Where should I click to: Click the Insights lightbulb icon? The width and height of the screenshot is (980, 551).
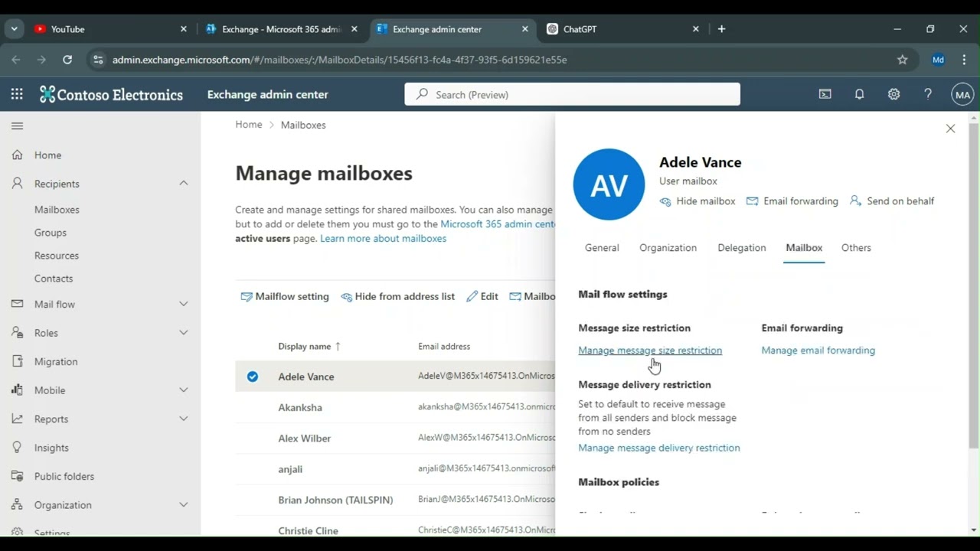(18, 448)
